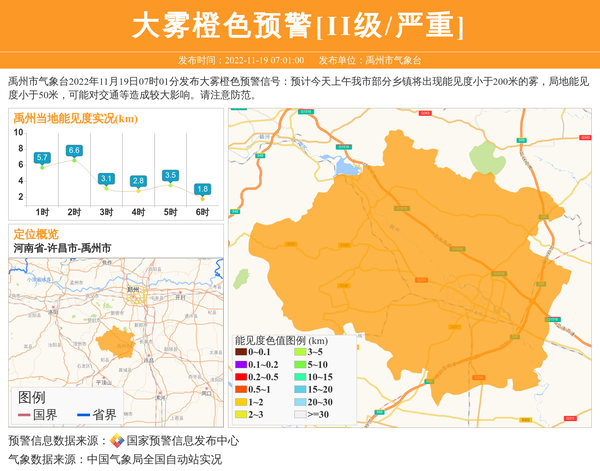Click the 1.8 data label at 6时
The width and height of the screenshot is (600, 471).
pyautogui.click(x=202, y=189)
